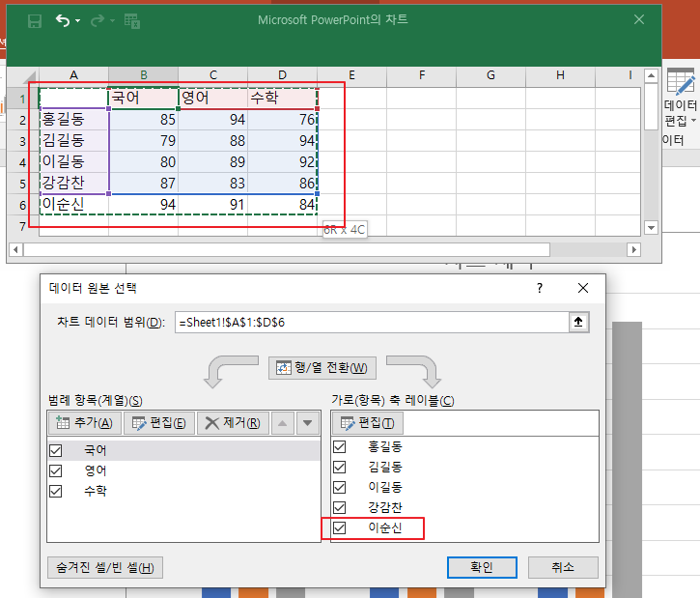Screen dimensions: 700x598
Task: Click the 이순신 cell in row 6
Action: coord(73,205)
